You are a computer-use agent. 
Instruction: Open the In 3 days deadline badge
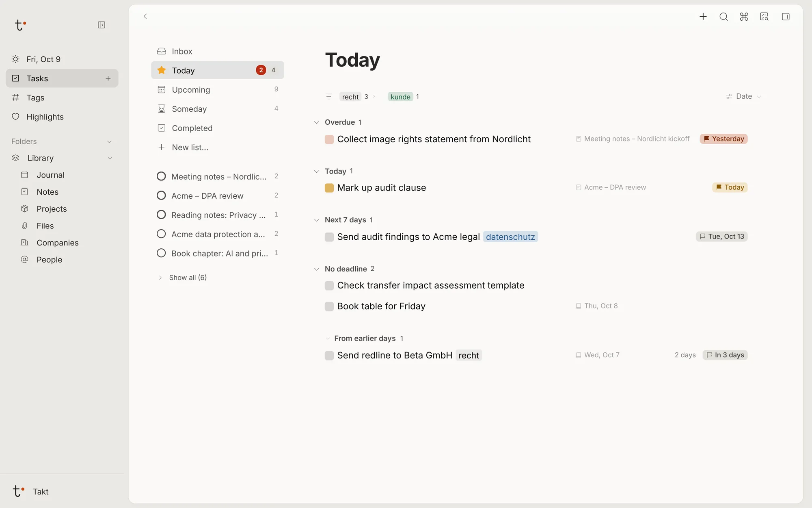(725, 355)
